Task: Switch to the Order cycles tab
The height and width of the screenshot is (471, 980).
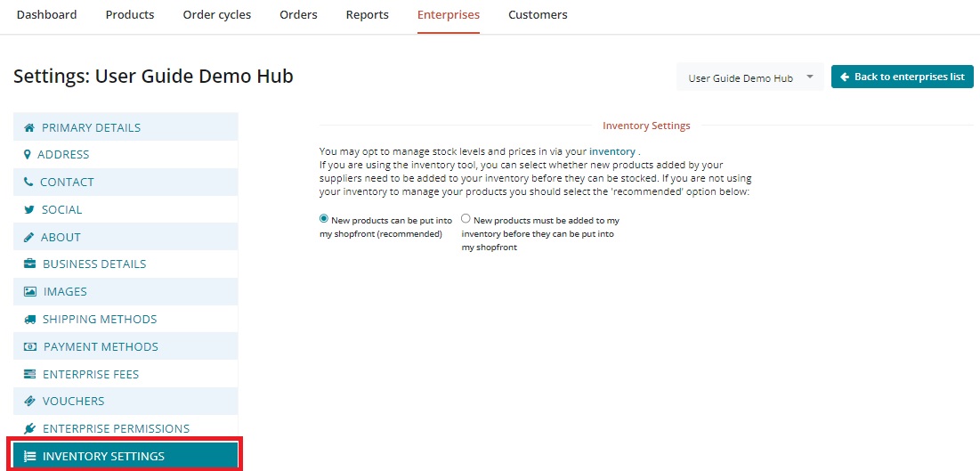Action: 216,15
